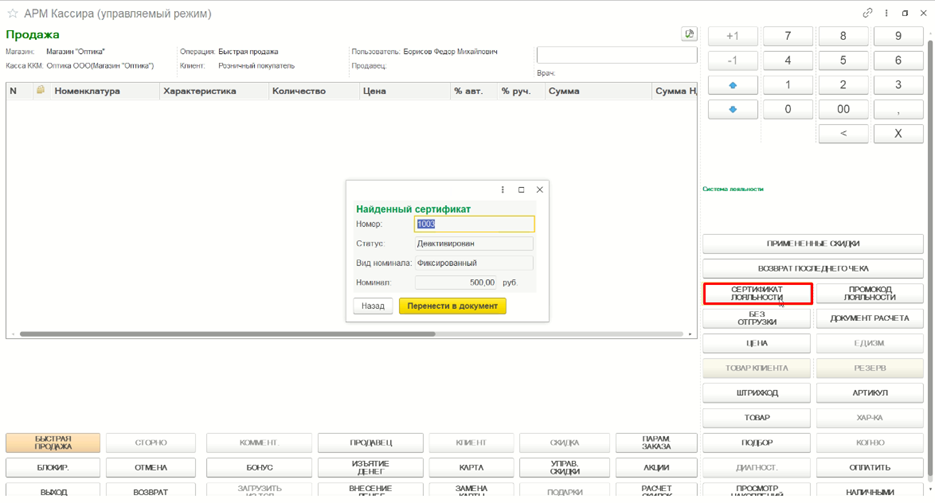935x503 pixels.
Task: Click the Номенклатура column header
Action: pos(87,91)
